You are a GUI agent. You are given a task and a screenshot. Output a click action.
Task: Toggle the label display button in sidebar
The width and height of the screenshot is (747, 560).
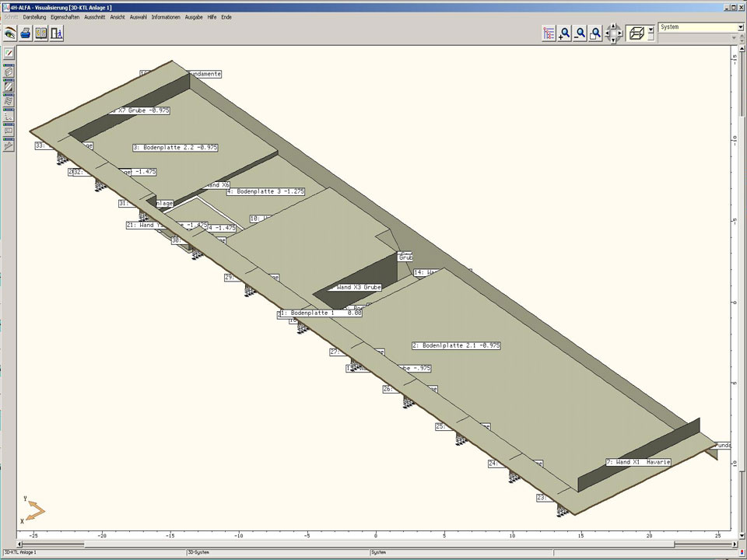[x=9, y=131]
